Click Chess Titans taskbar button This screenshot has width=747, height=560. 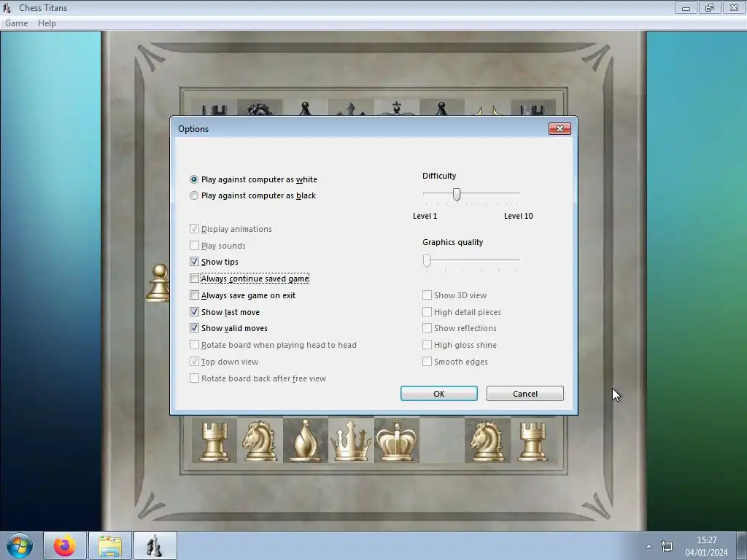155,545
